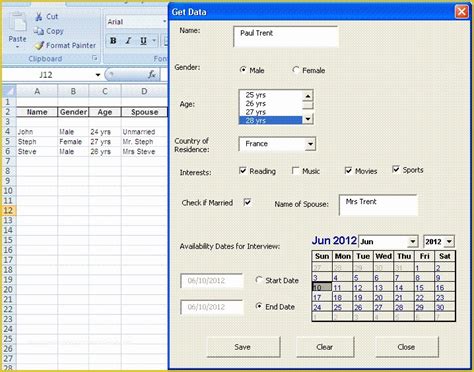The width and height of the screenshot is (474, 372).
Task: Click the Name field containing Paul Trent
Action: [x=286, y=36]
